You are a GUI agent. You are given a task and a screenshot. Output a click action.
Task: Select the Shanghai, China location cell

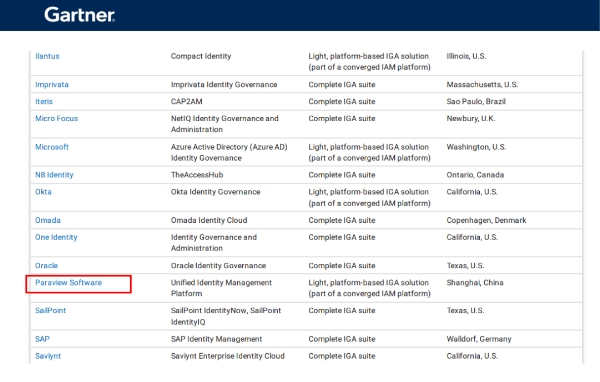(x=475, y=282)
